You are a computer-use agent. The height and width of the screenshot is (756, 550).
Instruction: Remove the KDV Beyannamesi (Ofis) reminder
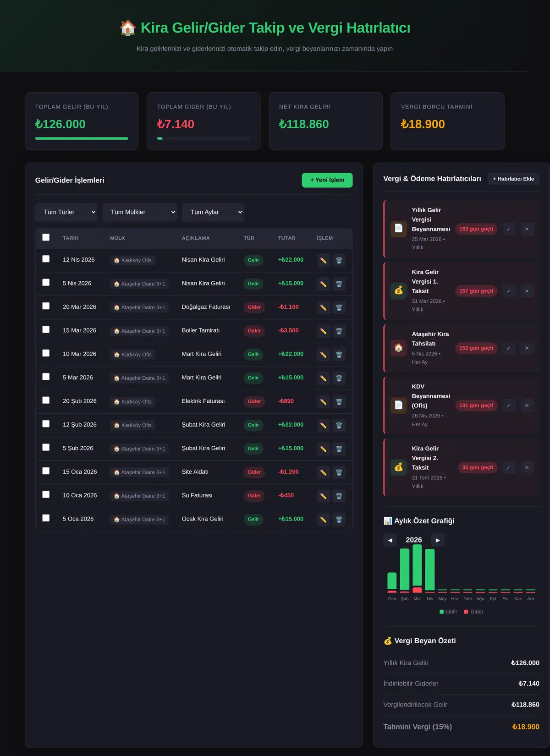pos(527,405)
